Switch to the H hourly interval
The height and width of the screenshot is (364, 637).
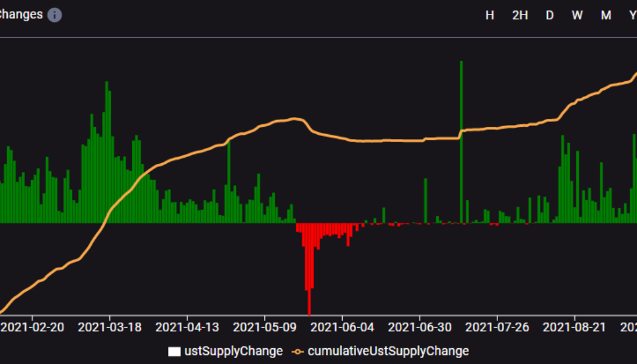pyautogui.click(x=490, y=16)
